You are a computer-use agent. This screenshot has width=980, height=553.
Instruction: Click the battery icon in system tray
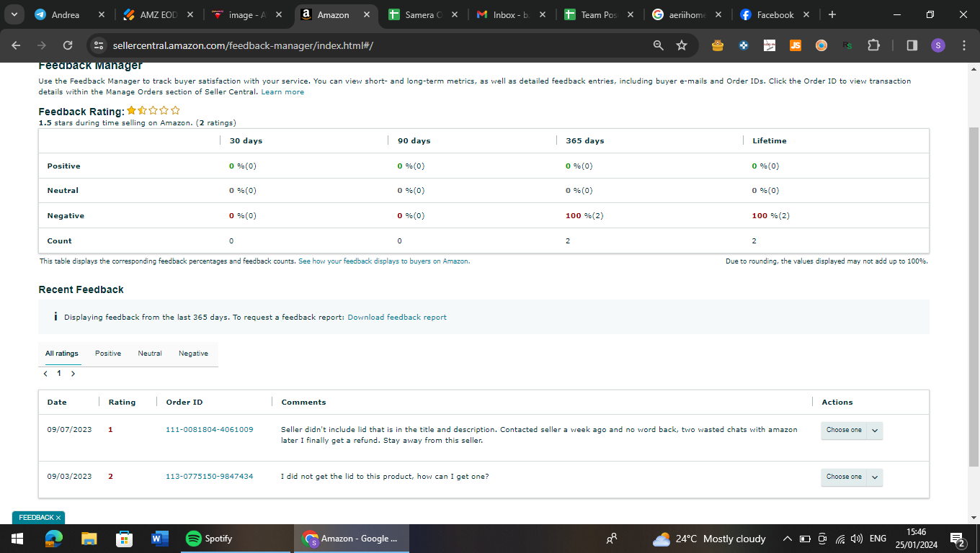coord(805,539)
